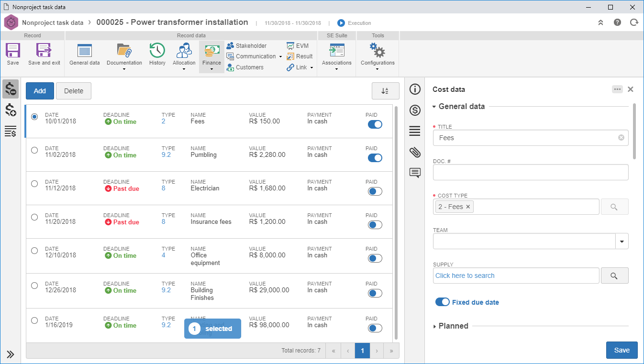Select the cost icon with the minus sign in the left sidebar

pos(11,89)
